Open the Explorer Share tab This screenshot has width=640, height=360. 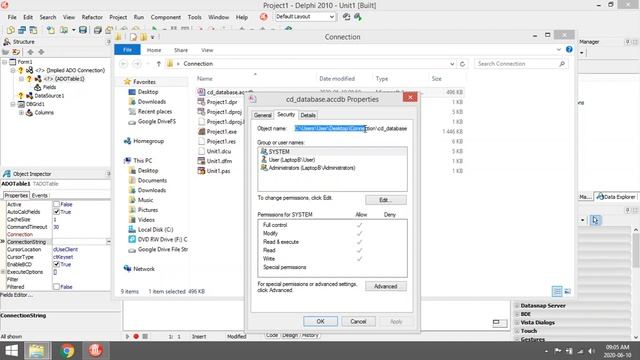[x=181, y=50]
